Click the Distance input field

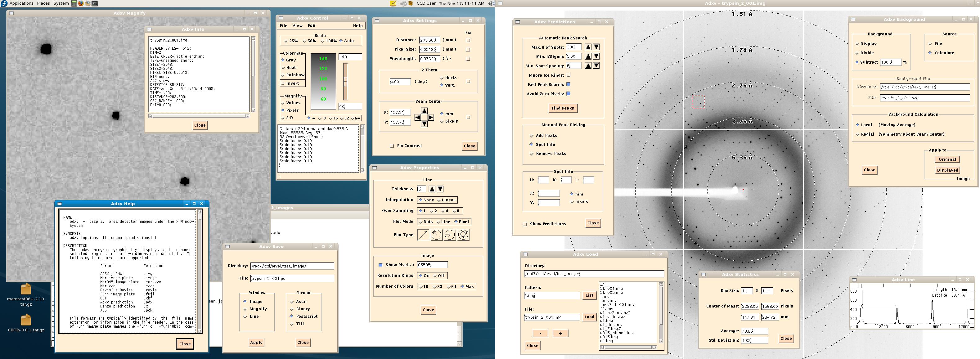(429, 40)
